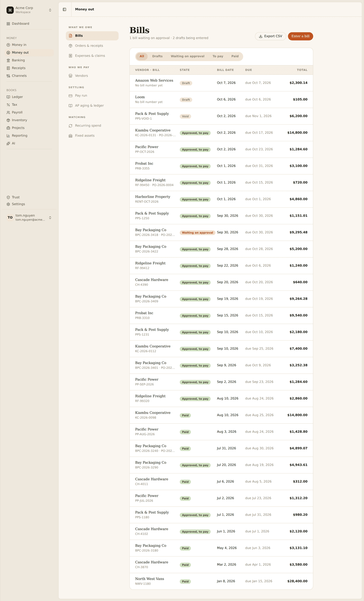Open the Loom draft bill row
Screen dimensions: 364x601
click(x=221, y=99)
